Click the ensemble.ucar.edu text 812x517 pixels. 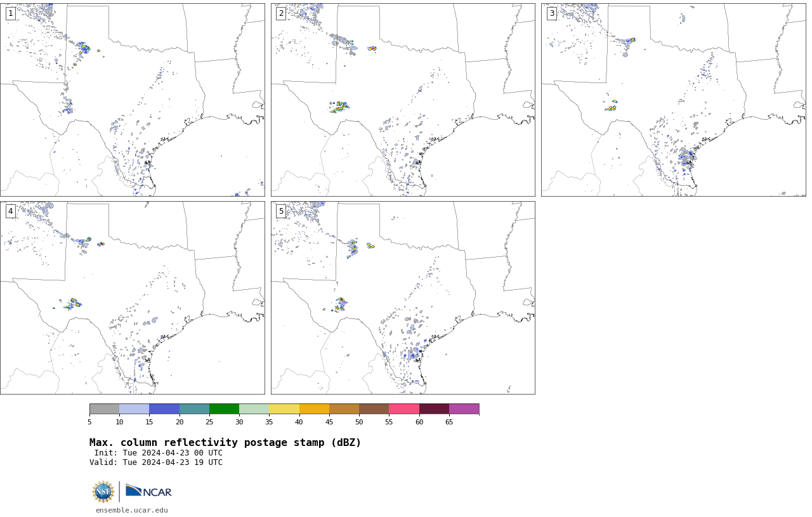132,510
